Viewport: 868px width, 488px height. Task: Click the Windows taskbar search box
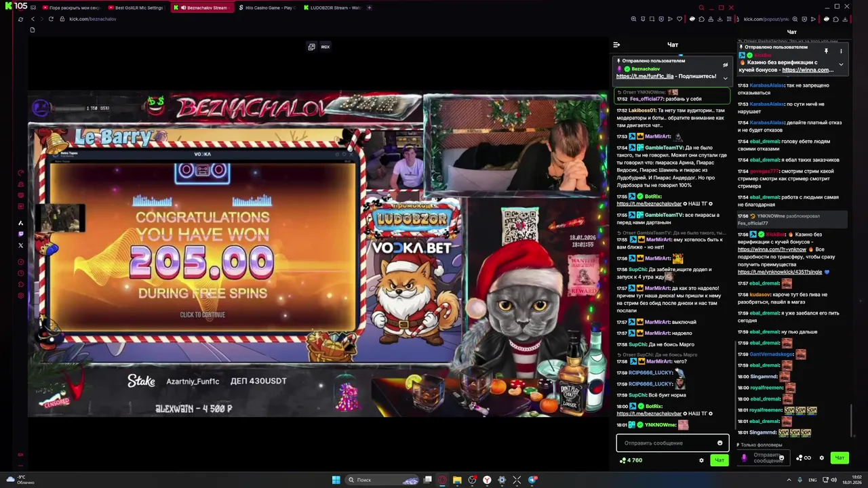(x=382, y=480)
